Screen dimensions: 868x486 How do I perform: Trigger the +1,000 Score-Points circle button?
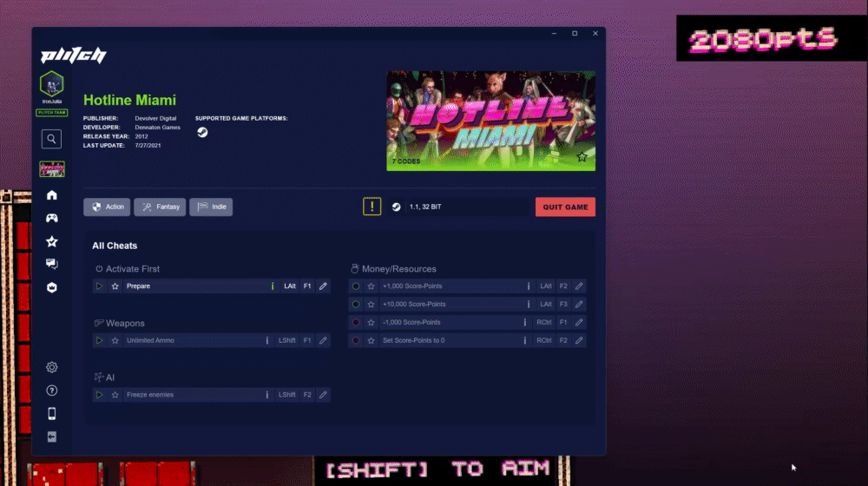(356, 286)
